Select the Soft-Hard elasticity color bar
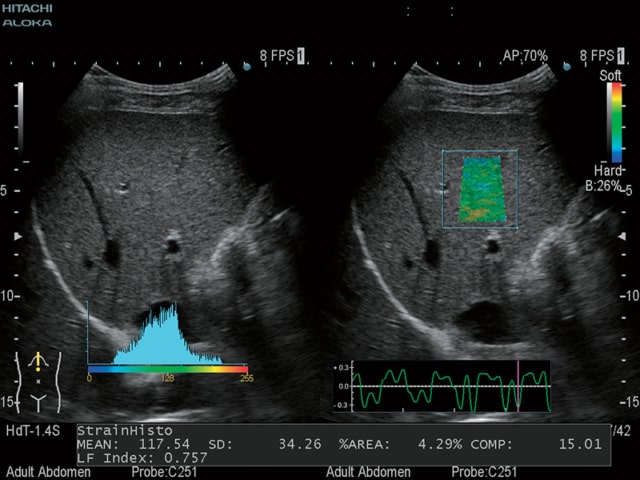 coord(616,122)
